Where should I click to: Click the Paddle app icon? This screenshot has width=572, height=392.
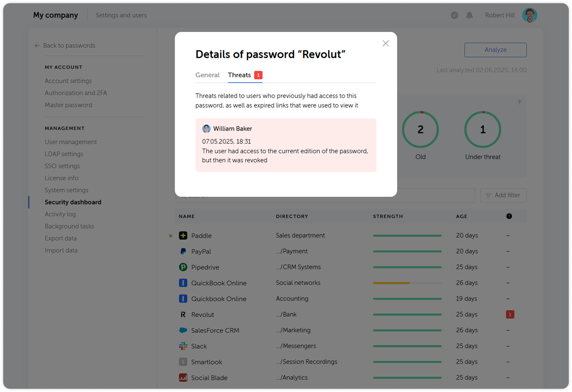coord(183,236)
